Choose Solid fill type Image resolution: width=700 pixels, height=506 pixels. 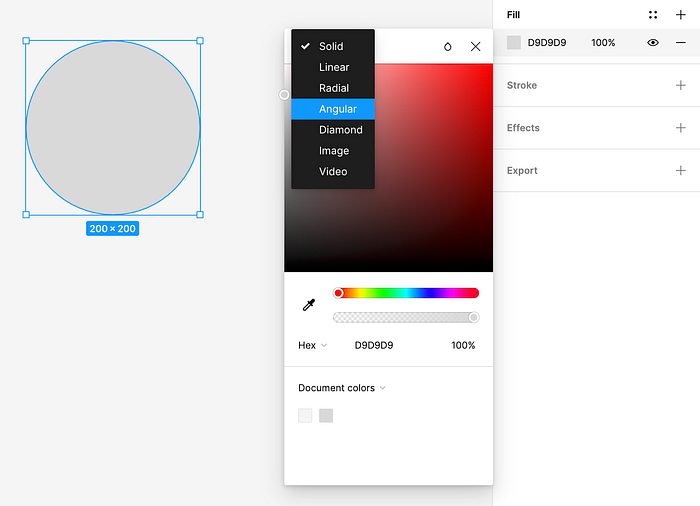[x=333, y=46]
